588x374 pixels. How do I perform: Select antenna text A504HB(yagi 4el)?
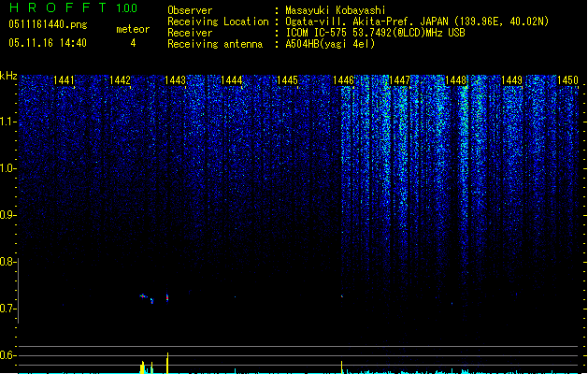coord(330,44)
